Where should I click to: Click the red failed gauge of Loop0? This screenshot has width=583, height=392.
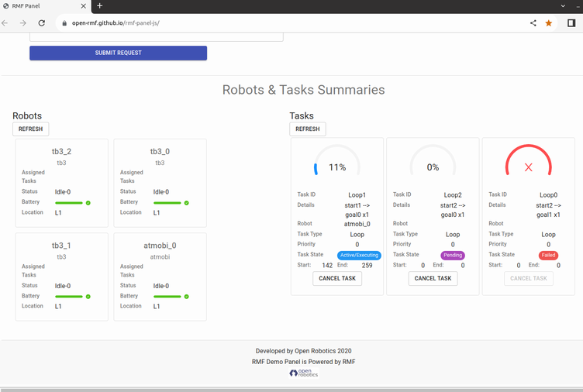click(x=529, y=160)
